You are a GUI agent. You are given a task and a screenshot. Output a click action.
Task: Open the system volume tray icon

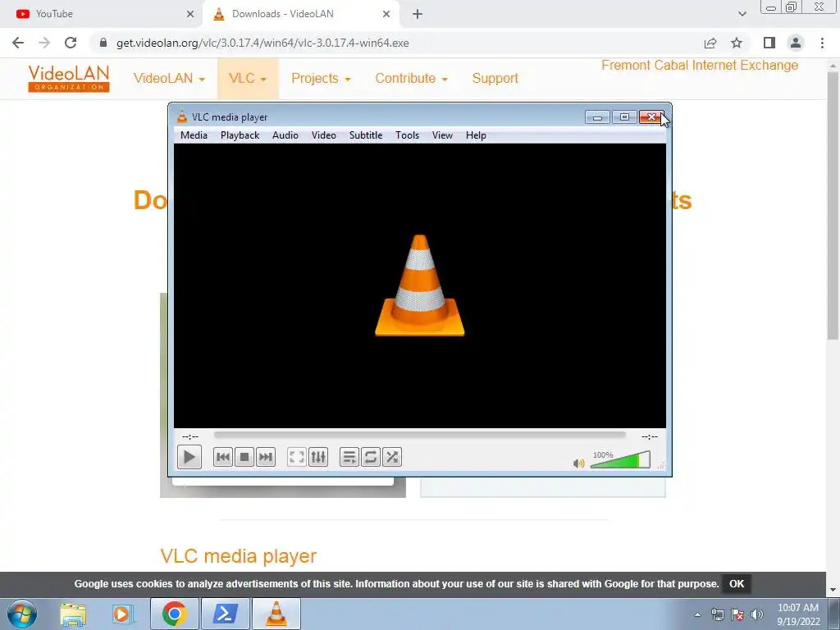point(757,614)
